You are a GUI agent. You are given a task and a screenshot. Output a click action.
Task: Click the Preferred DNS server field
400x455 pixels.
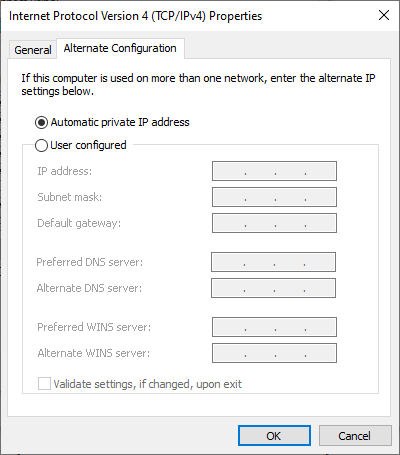click(273, 262)
